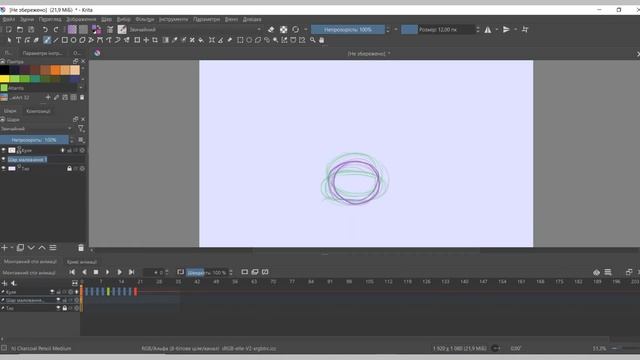Image resolution: width=640 pixels, height=360 pixels.
Task: Select the Crop tool
Action: tap(155, 40)
